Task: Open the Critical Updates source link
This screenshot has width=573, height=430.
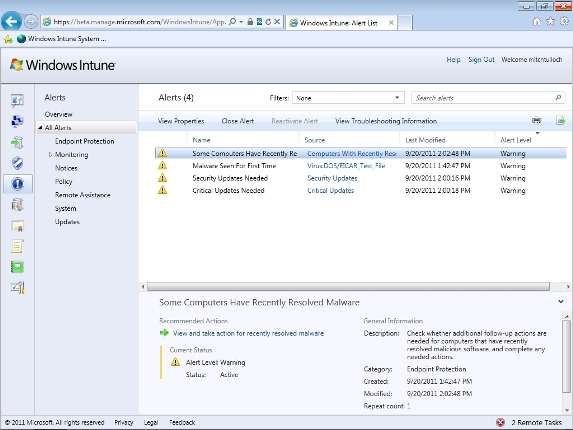Action: coord(330,190)
